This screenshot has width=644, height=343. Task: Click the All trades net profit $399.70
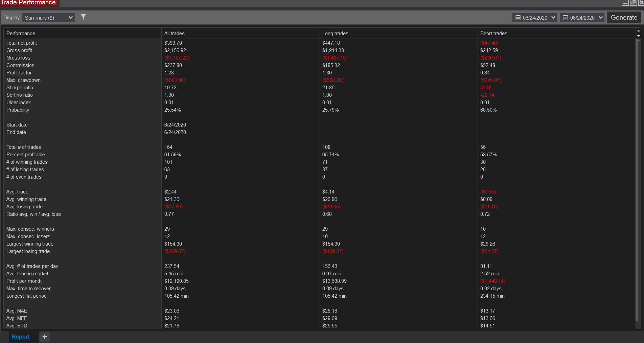pos(173,43)
